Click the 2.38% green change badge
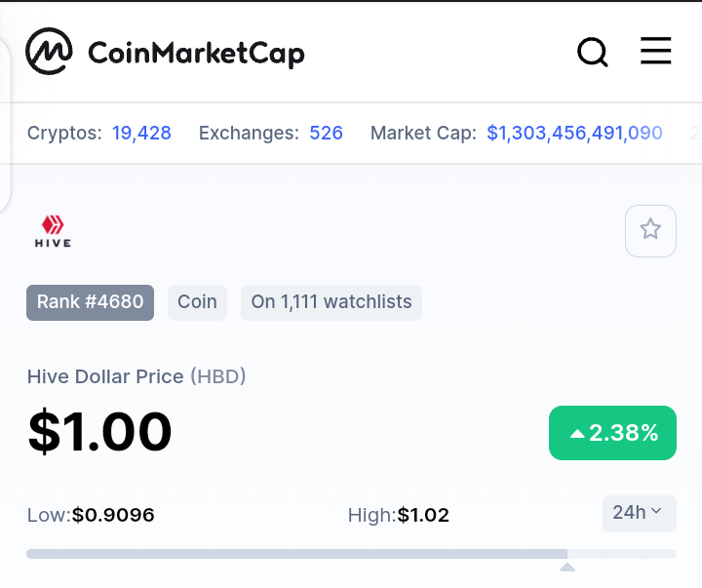702x588 pixels. (x=612, y=433)
